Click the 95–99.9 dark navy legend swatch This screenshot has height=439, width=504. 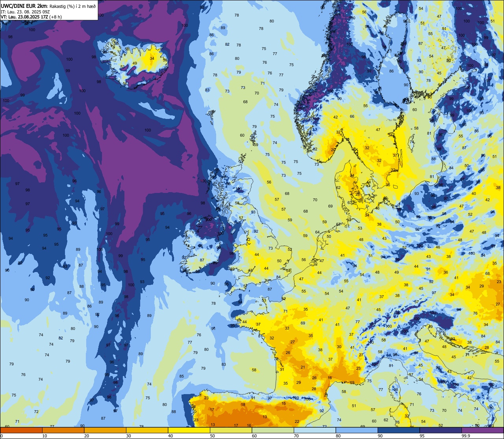tap(441, 430)
